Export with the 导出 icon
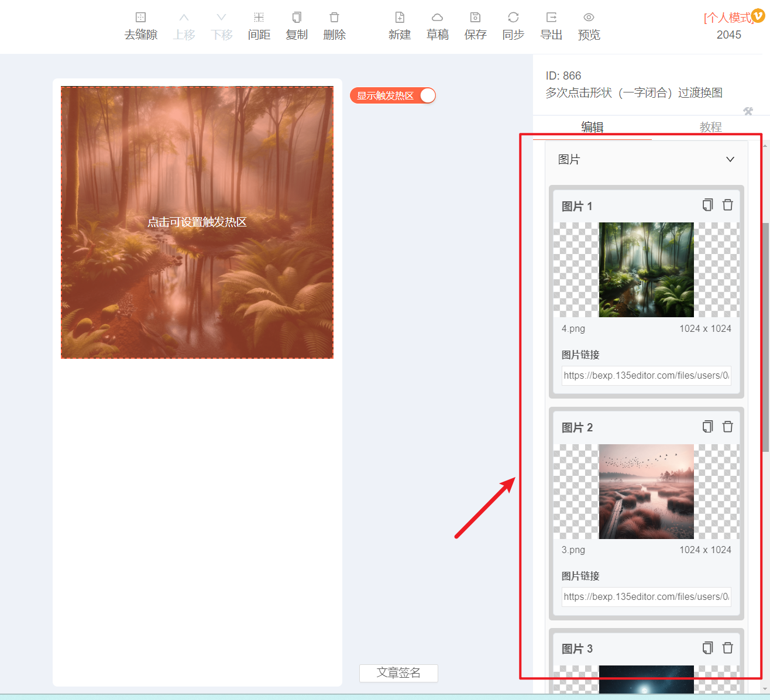This screenshot has height=700, width=770. [551, 18]
